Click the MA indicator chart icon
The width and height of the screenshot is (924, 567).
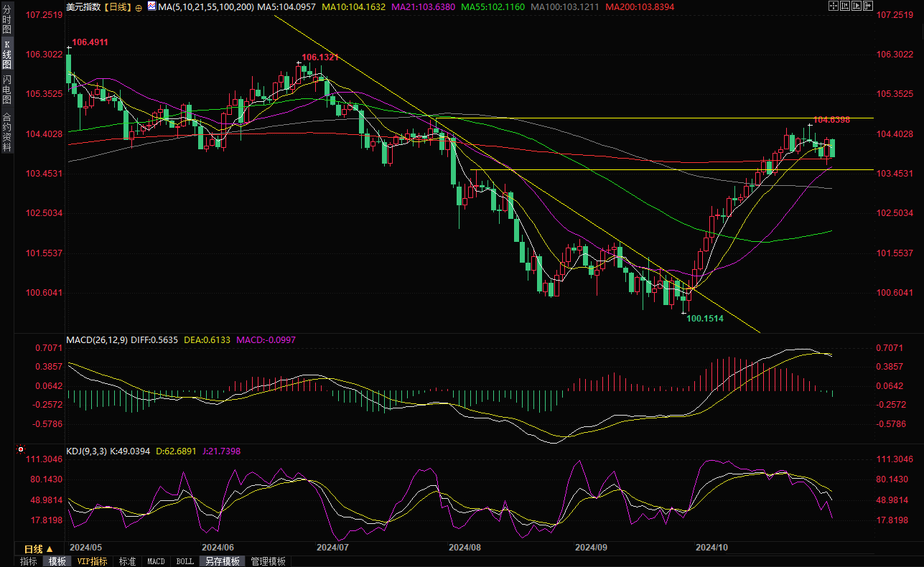coord(151,6)
